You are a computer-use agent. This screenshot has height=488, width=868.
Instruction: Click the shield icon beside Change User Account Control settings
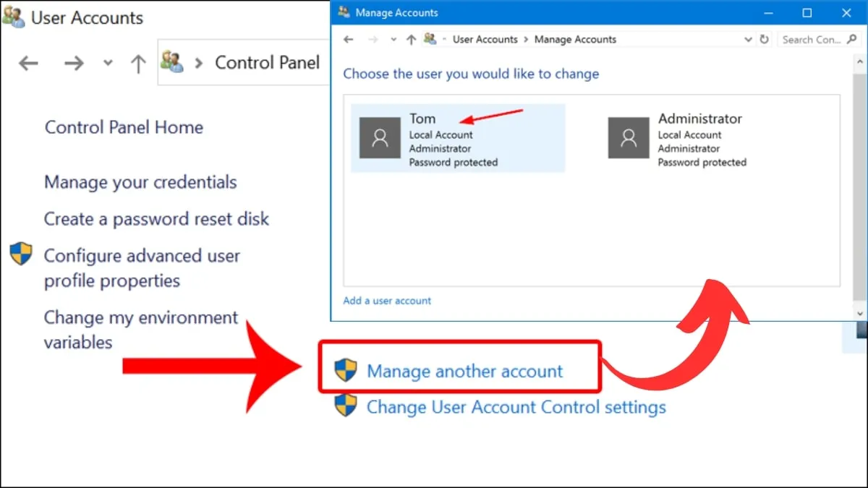pos(346,406)
